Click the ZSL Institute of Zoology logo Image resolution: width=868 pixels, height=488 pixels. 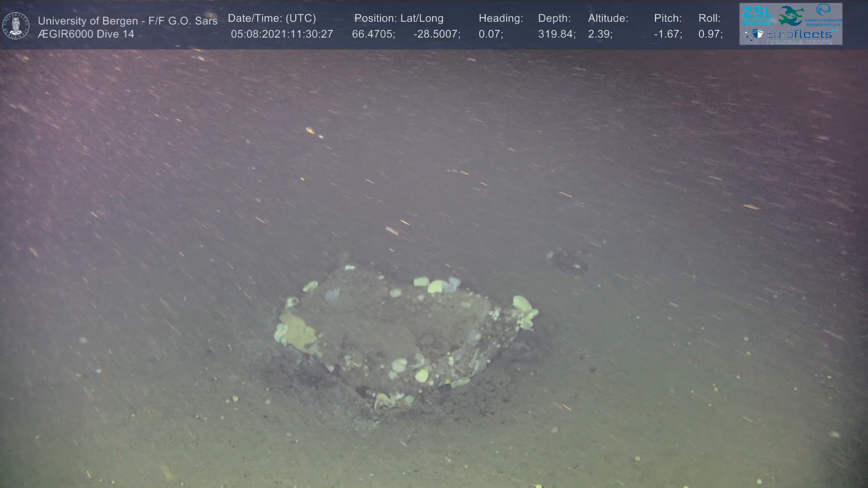757,15
